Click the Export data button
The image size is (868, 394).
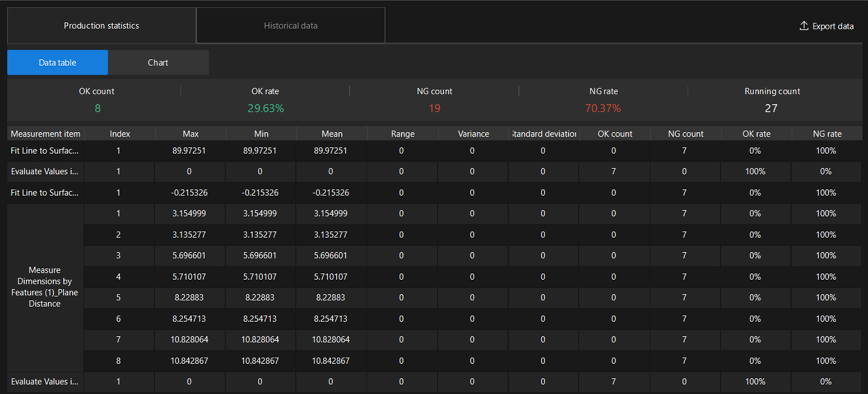826,25
